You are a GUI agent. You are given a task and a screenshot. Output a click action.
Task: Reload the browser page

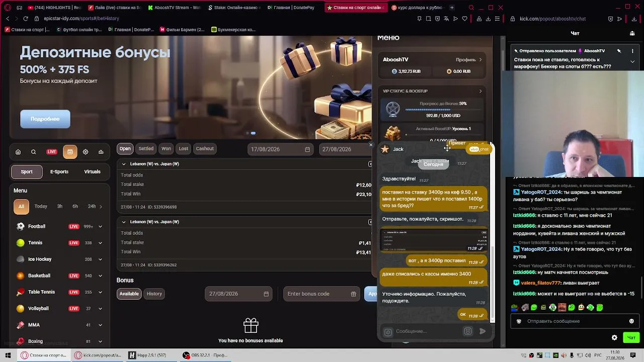pos(26,19)
